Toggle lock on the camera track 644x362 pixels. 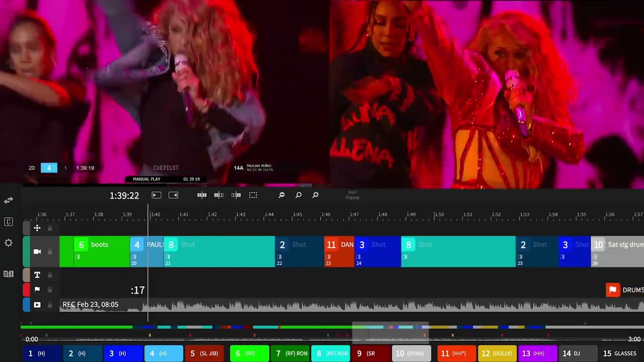[50, 251]
